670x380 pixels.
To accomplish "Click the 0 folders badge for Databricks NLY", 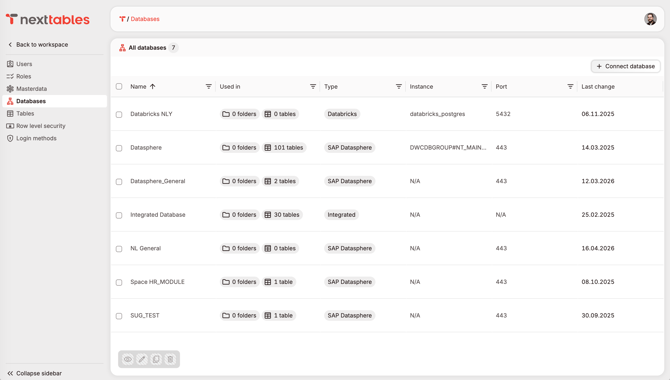I will pos(239,114).
